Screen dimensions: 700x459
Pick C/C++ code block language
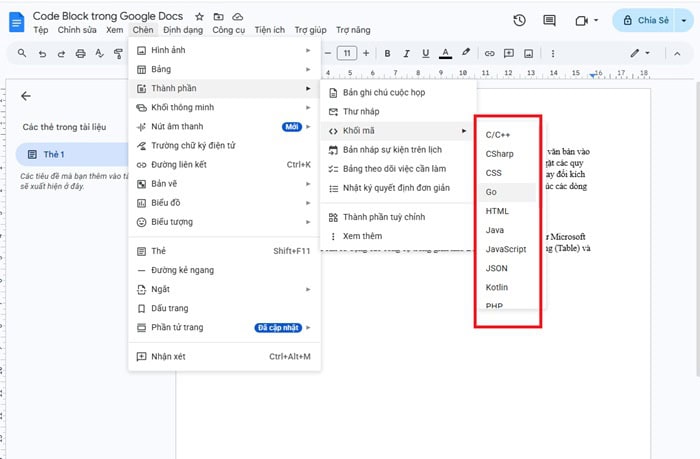point(507,135)
